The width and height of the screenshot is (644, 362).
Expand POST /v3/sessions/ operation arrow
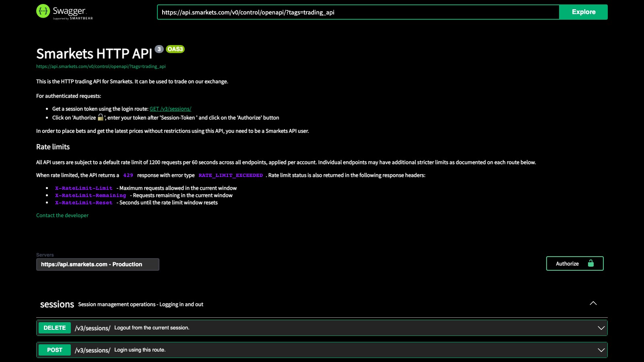pos(601,350)
